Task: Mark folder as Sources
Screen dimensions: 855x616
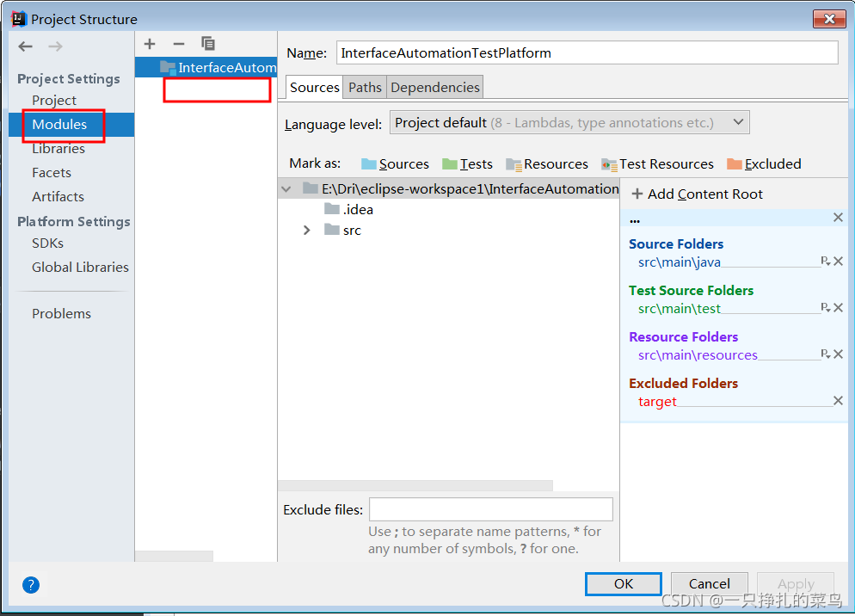Action: (396, 164)
